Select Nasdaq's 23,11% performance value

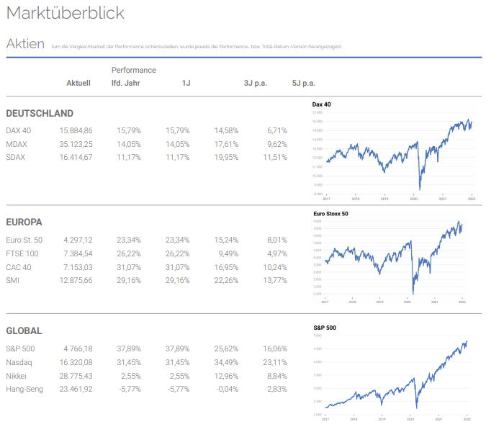coord(276,362)
